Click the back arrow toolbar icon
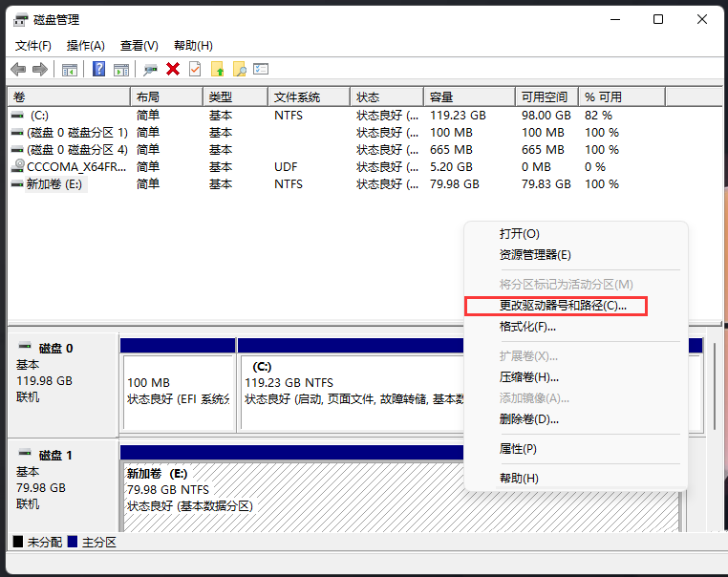Viewport: 728px width, 577px height. [x=18, y=69]
